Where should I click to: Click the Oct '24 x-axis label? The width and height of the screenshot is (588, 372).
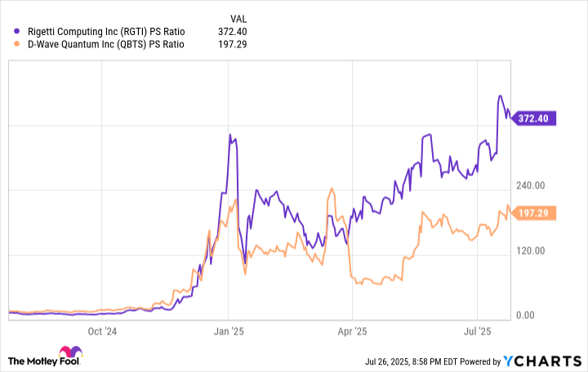coord(103,331)
